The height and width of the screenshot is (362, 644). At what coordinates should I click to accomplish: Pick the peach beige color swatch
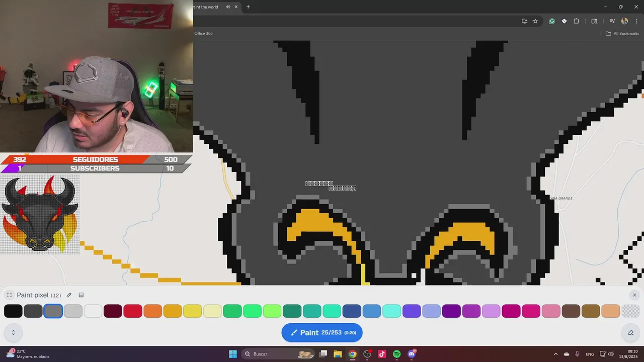pyautogui.click(x=611, y=311)
